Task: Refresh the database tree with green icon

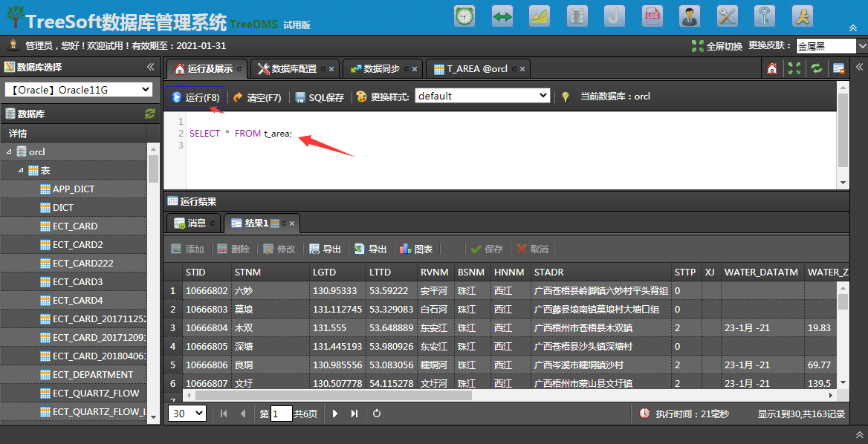Action: pyautogui.click(x=150, y=114)
